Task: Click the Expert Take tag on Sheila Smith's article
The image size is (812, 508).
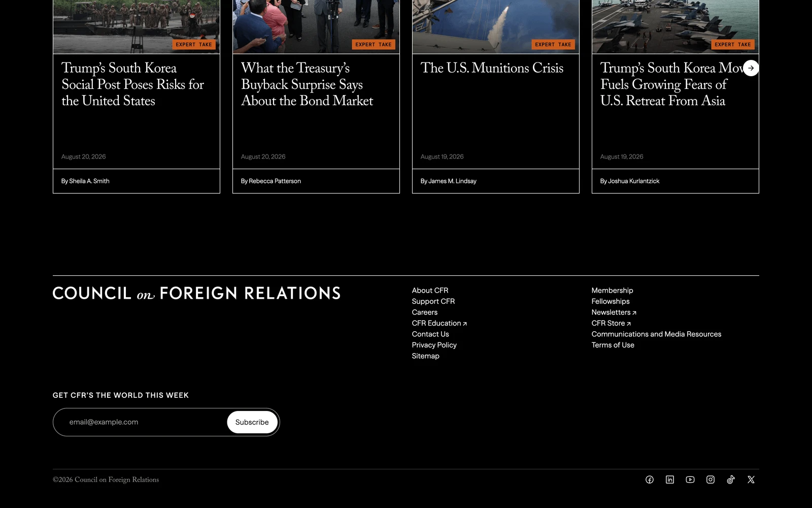Action: pos(194,45)
